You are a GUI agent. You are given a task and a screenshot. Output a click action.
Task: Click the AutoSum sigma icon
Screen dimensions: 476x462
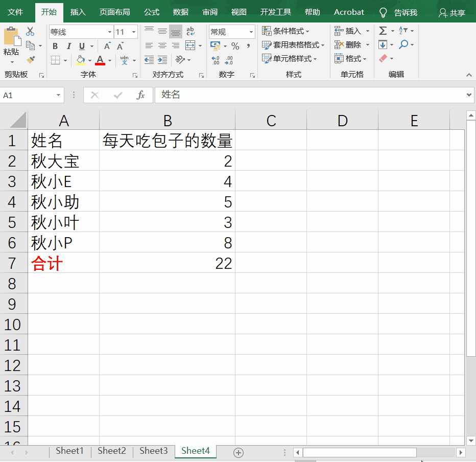[383, 31]
